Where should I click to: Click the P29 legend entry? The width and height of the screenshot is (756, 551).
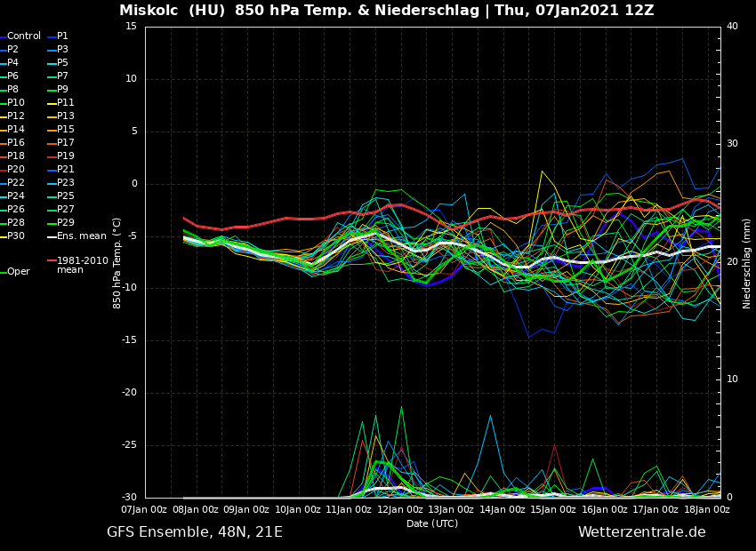65,223
